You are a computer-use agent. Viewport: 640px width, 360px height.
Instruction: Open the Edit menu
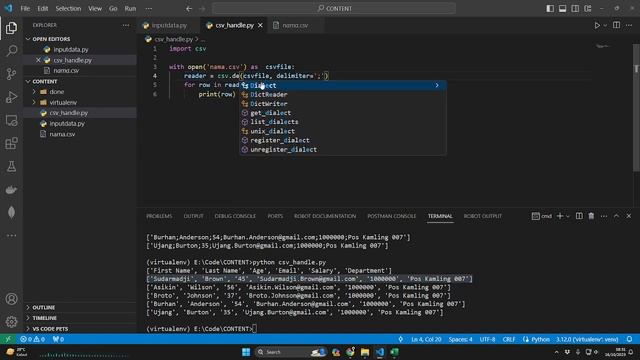[x=42, y=9]
